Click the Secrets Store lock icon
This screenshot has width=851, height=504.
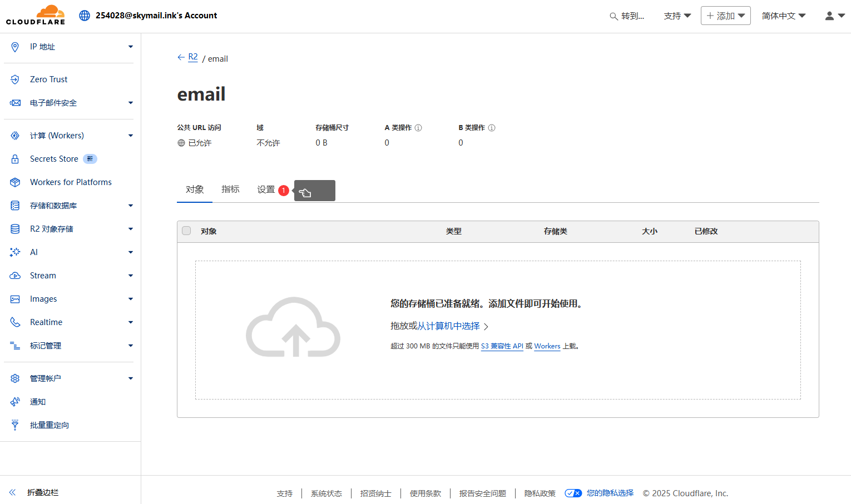pos(15,159)
